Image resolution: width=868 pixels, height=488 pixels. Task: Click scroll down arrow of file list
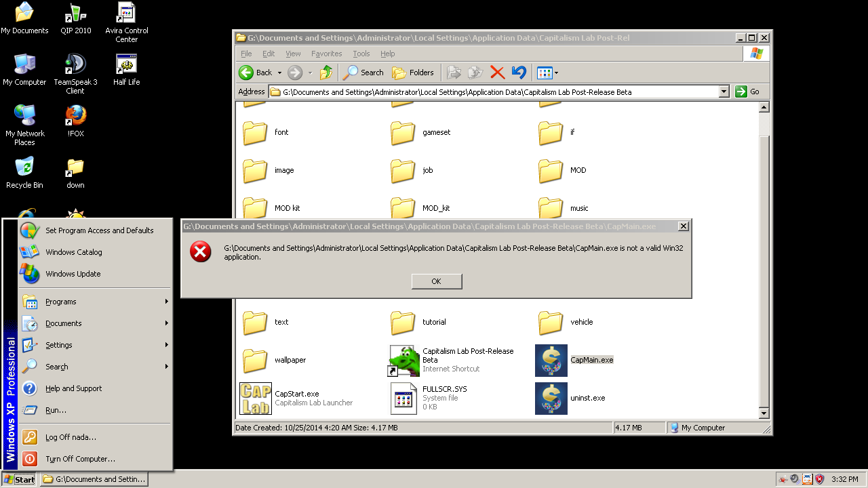[x=764, y=413]
